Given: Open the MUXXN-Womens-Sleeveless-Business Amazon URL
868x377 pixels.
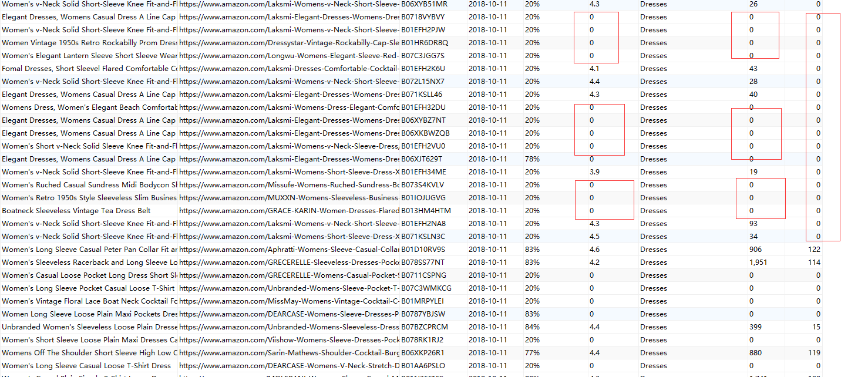Looking at the screenshot, I should [289, 197].
